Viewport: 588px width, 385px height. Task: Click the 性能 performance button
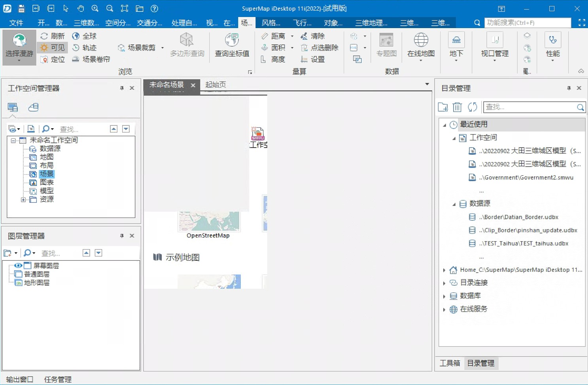coord(553,47)
